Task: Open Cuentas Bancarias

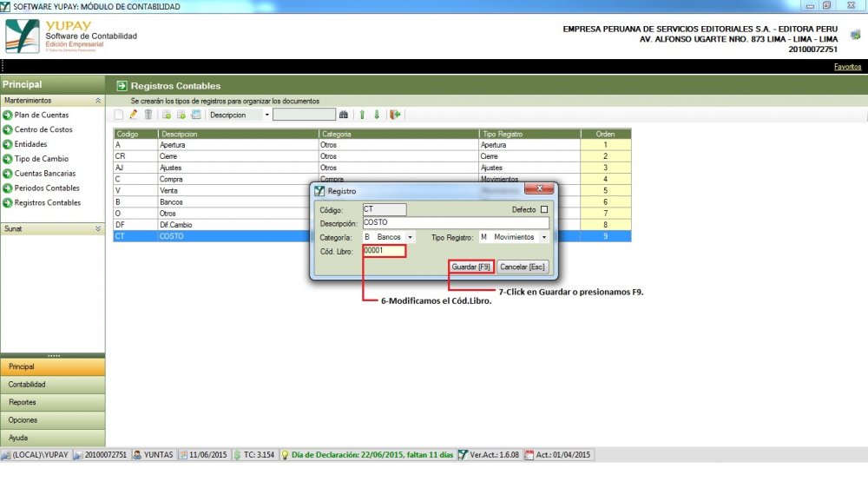Action: point(45,174)
